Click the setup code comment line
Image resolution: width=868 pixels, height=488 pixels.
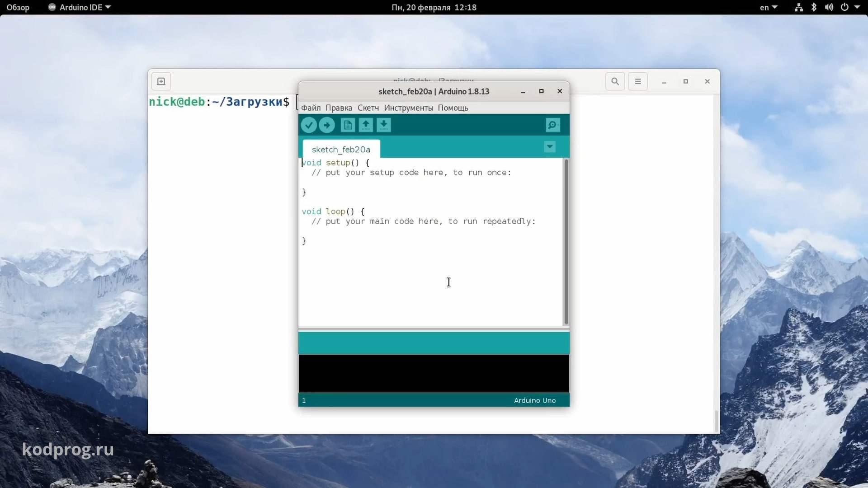tap(411, 173)
